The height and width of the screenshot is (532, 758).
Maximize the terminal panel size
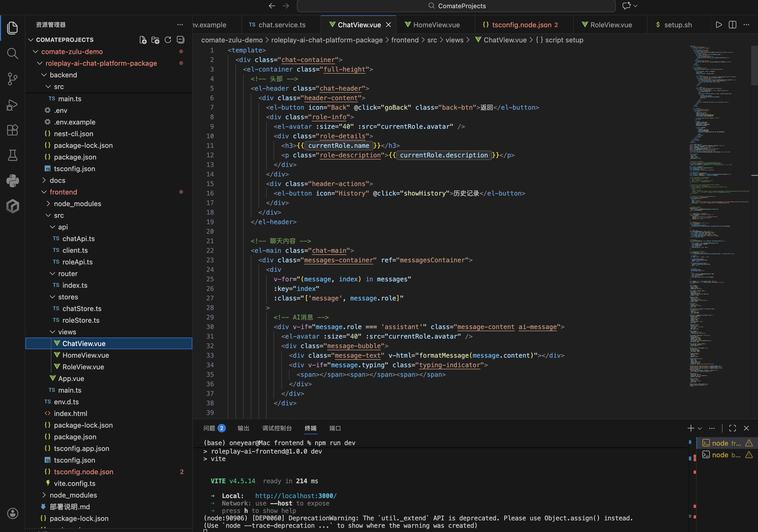click(732, 428)
